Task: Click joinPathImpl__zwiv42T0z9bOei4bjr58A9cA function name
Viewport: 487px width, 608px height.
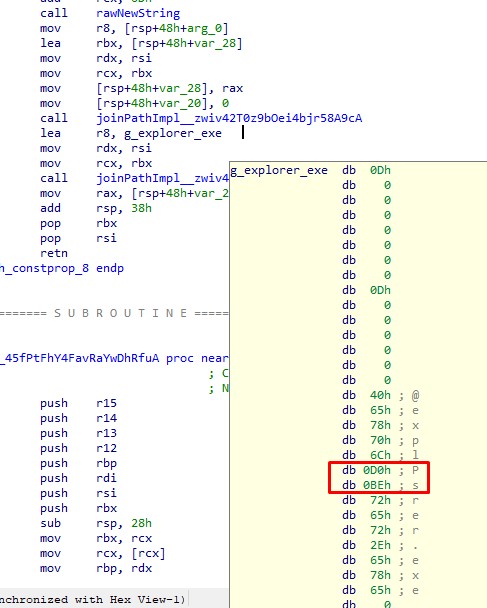Action: coord(229,118)
